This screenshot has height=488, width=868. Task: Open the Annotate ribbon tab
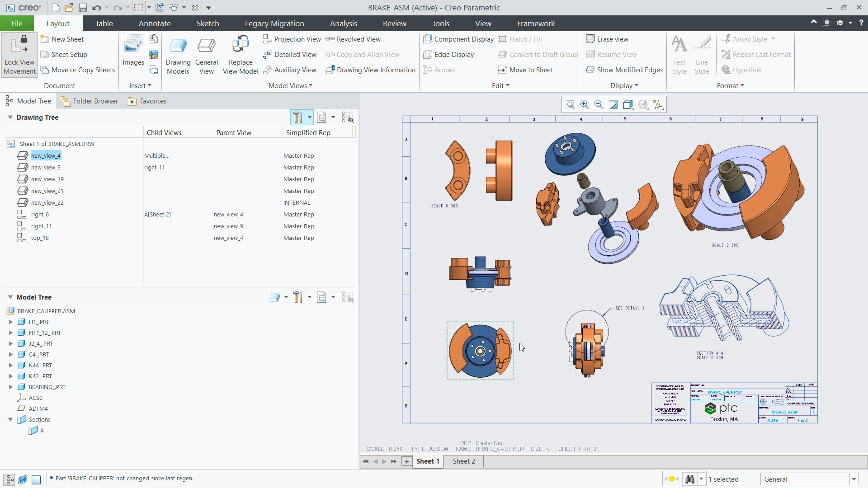155,23
